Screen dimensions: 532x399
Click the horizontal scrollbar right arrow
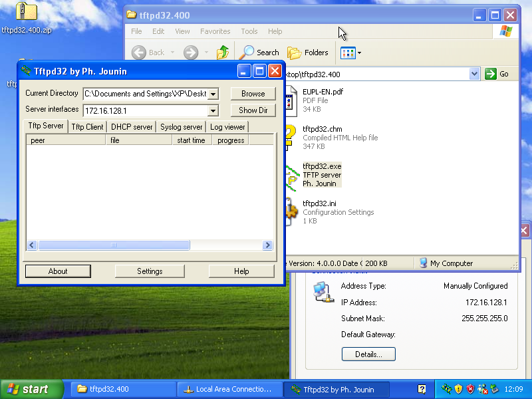click(267, 245)
